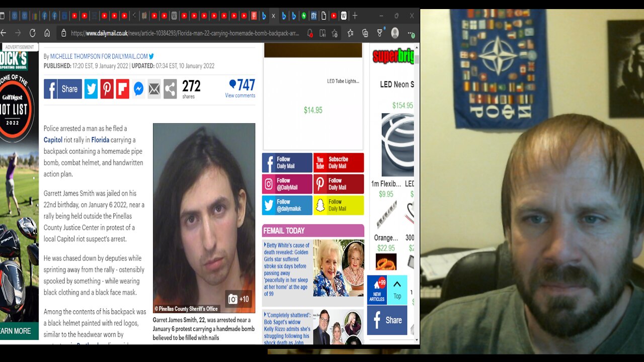Pin the article on Pinterest
Screen dimensions: 644x362
[107, 89]
